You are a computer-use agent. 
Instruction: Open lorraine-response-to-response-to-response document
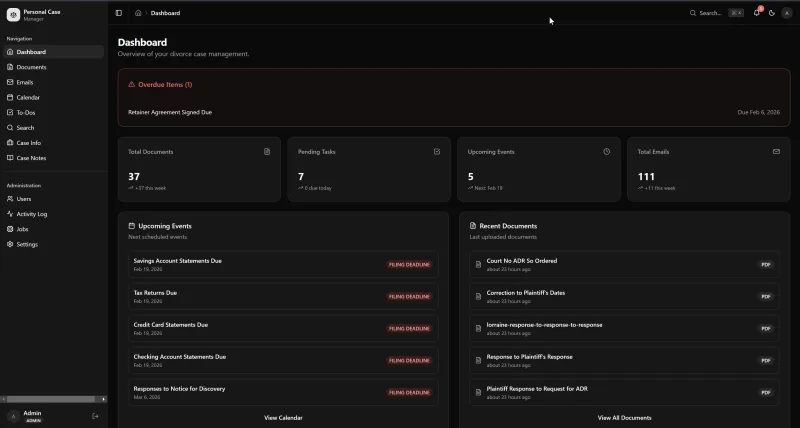click(x=624, y=329)
